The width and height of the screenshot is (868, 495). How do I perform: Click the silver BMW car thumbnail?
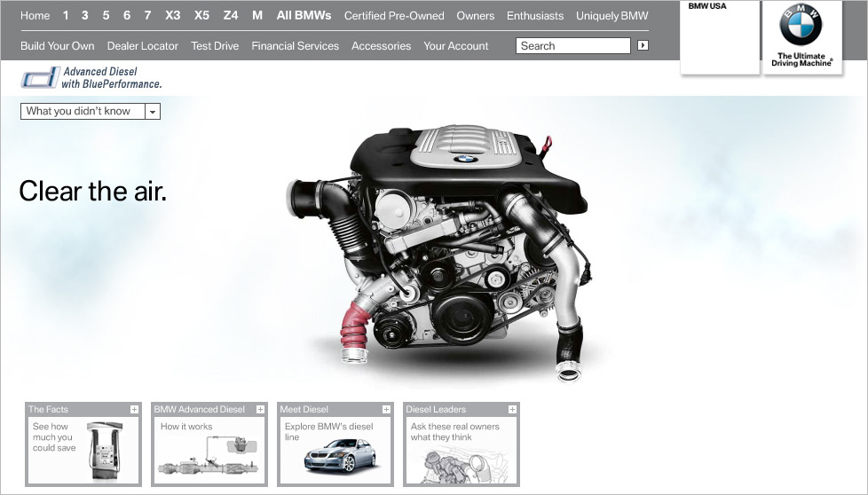coord(339,459)
